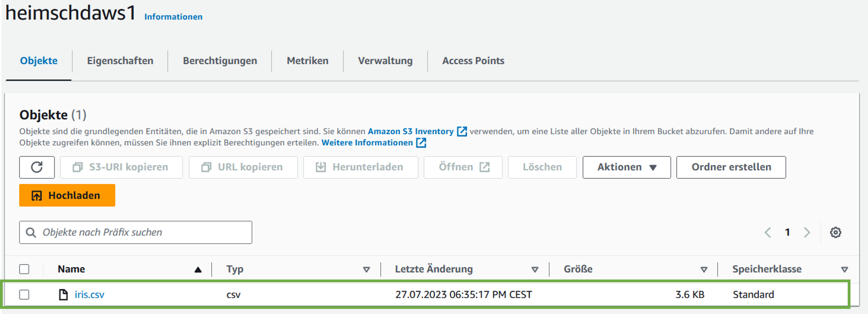Click the Name column sort-ascending arrow

198,269
